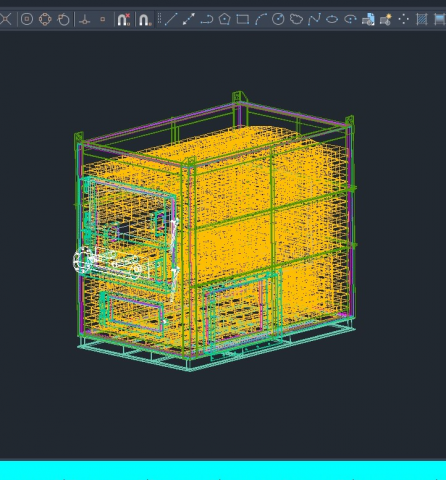This screenshot has height=480, width=446.
Task: Select the Elliptical arc tool
Action: (x=350, y=19)
